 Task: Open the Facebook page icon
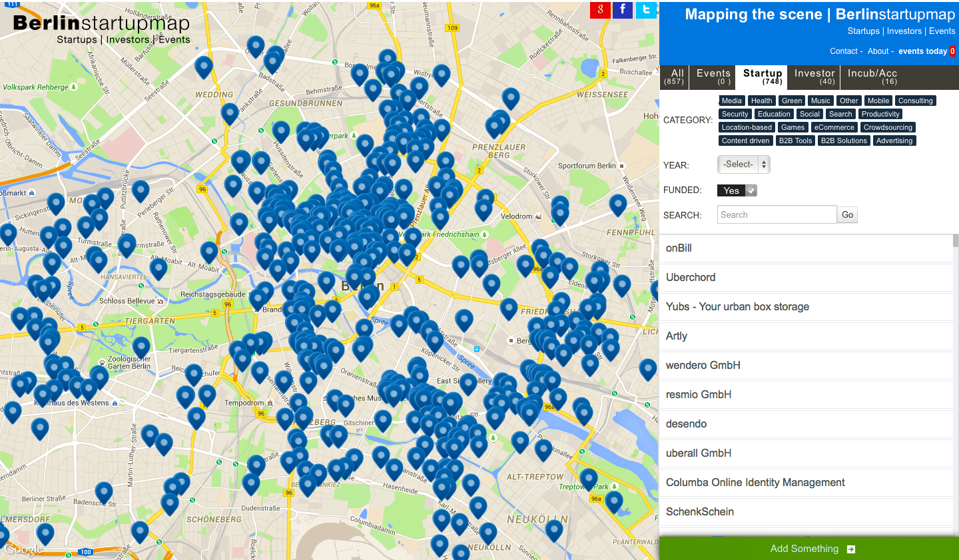tap(622, 10)
